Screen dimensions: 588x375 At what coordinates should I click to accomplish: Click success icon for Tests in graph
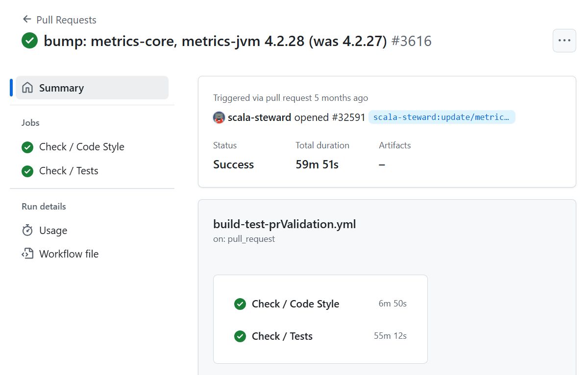tap(240, 336)
